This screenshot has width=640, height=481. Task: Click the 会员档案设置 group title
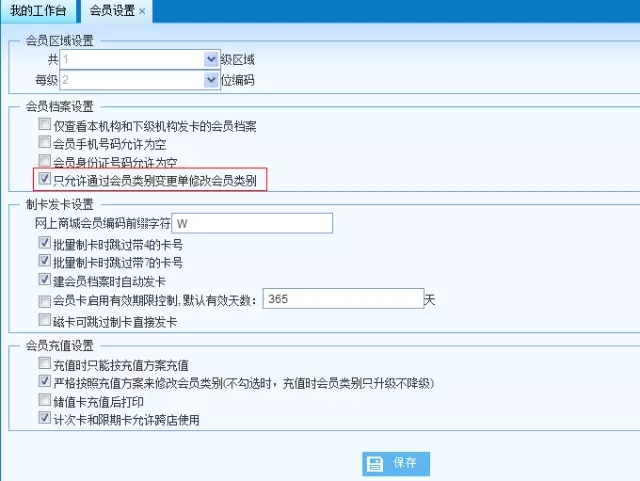pos(60,107)
